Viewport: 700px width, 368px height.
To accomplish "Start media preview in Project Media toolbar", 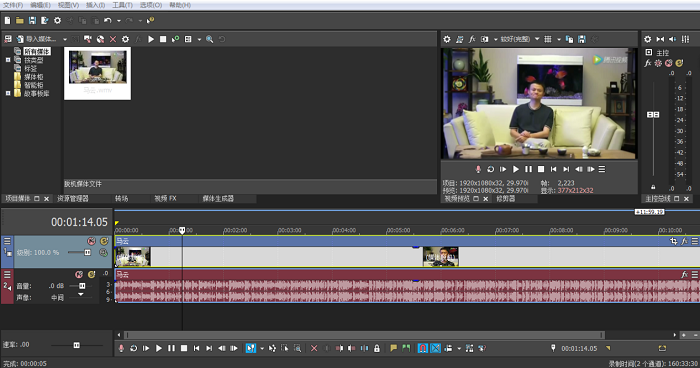I will 151,39.
